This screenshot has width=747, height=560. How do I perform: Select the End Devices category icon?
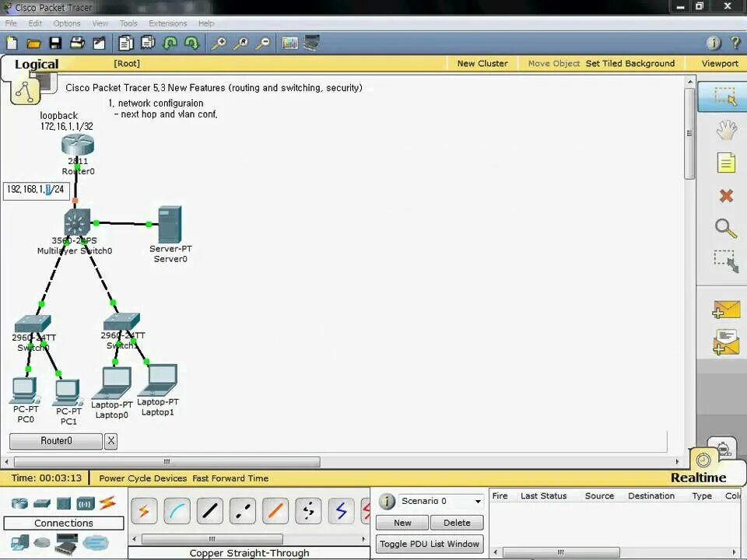pos(19,543)
